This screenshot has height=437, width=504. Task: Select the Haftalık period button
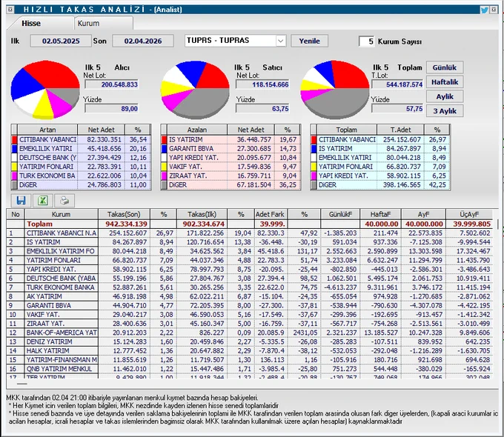tap(445, 82)
